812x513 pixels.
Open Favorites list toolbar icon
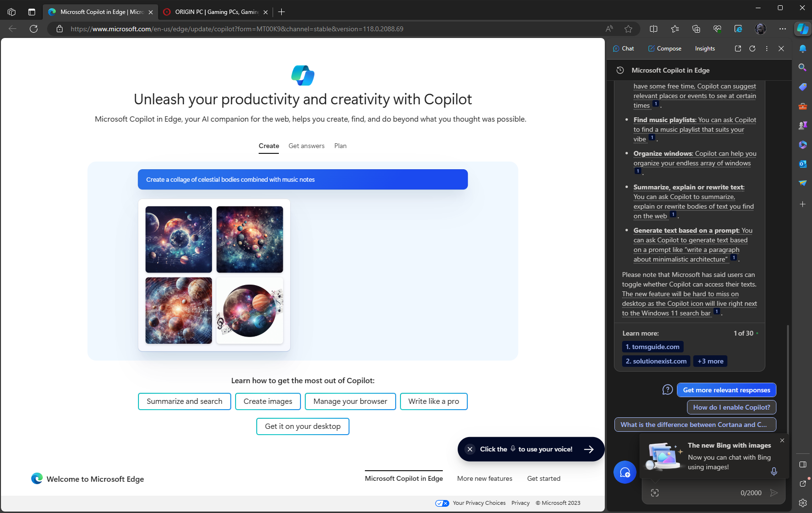(675, 29)
